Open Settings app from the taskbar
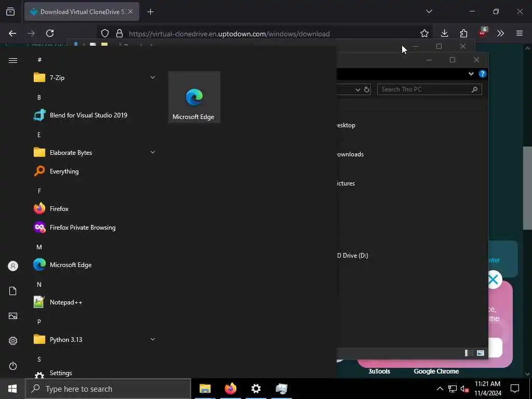Image resolution: width=532 pixels, height=399 pixels. click(x=256, y=389)
